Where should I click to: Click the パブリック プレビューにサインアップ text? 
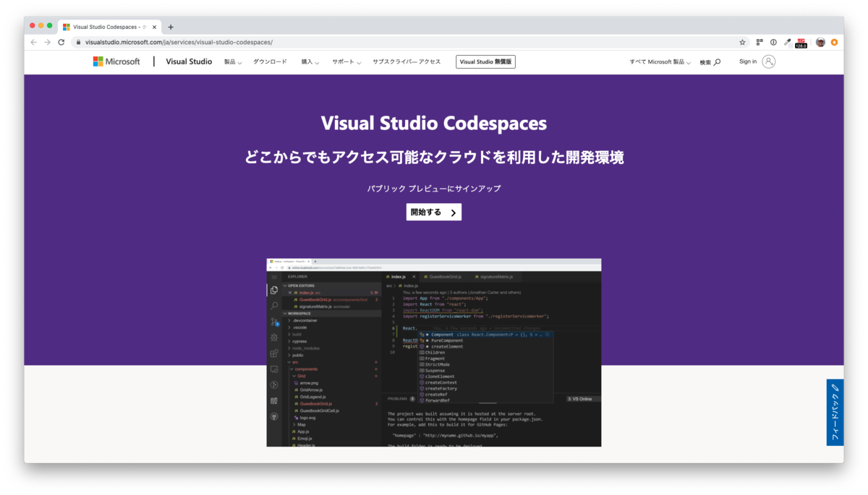tap(434, 189)
